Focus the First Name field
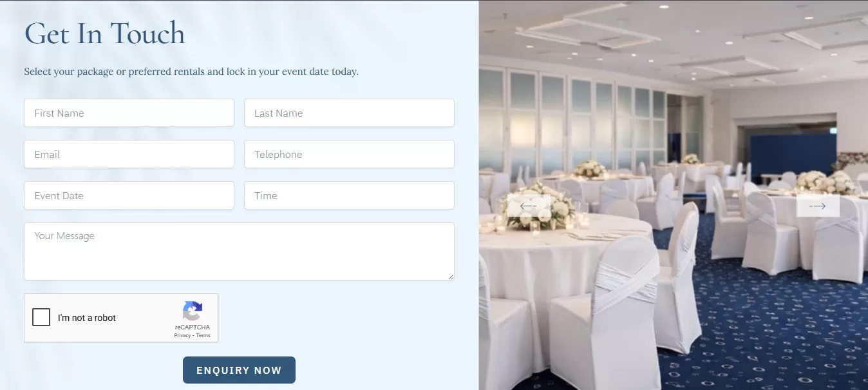Screen dimensions: 868x390 point(129,113)
